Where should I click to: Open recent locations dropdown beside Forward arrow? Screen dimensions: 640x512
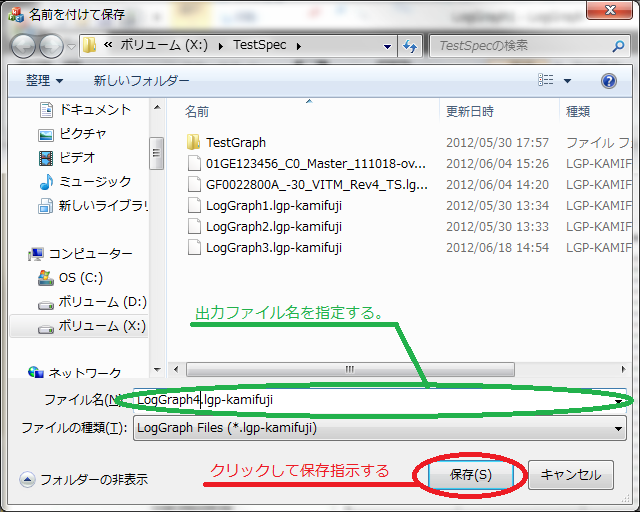click(x=71, y=47)
